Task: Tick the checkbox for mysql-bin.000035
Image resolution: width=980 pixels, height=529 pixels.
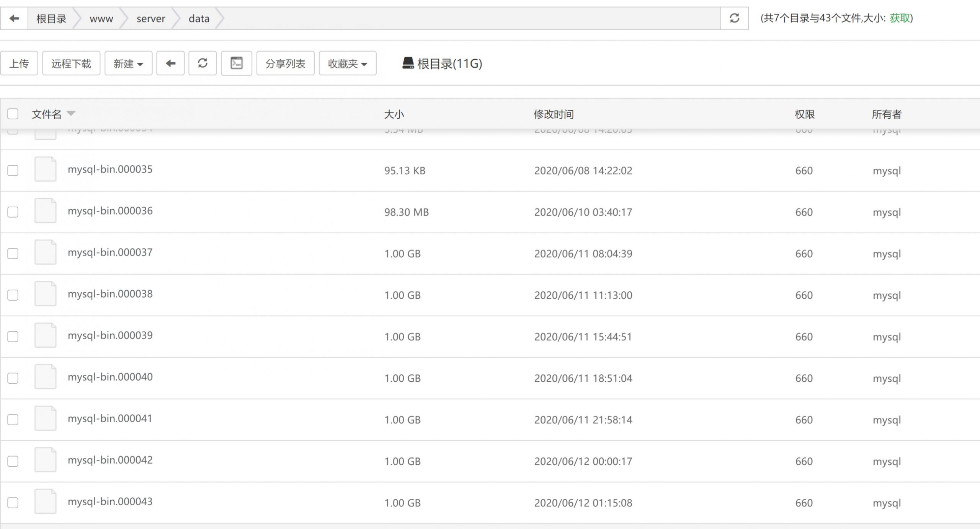Action: pyautogui.click(x=13, y=170)
